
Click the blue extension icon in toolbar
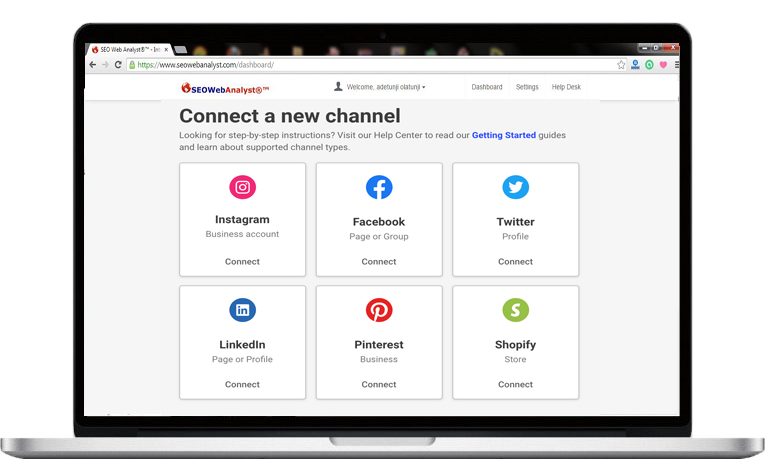[635, 64]
